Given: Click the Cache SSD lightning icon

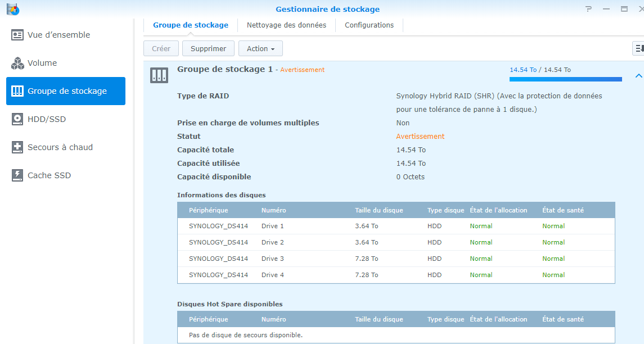Looking at the screenshot, I should [17, 175].
